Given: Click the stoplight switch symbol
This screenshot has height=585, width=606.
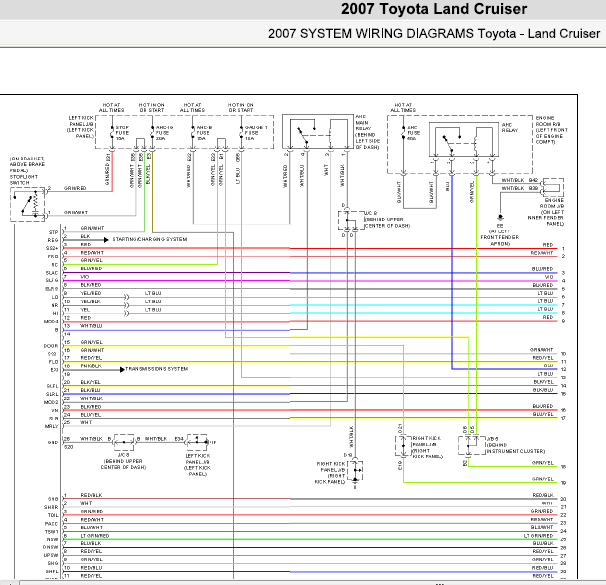Looking at the screenshot, I should click(x=27, y=204).
